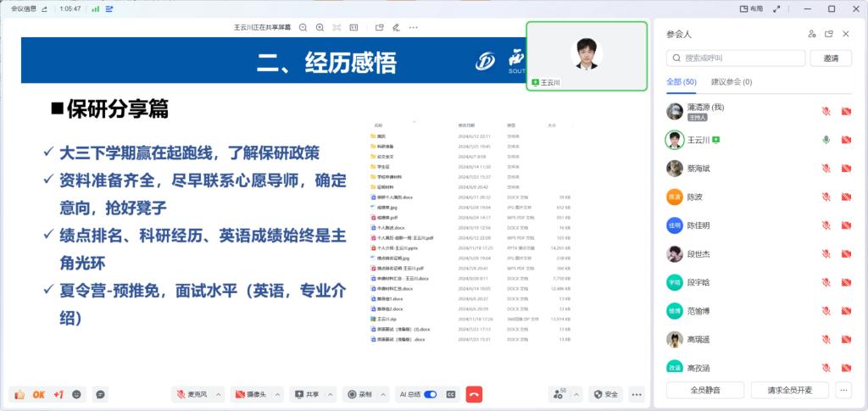Unmute microphone using 麦克风 button
868x411 pixels.
[192, 394]
